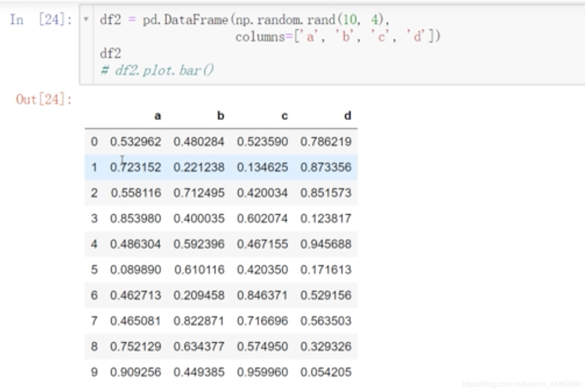
Task: Collapse code cell 24 with the arrow
Action: (x=86, y=19)
